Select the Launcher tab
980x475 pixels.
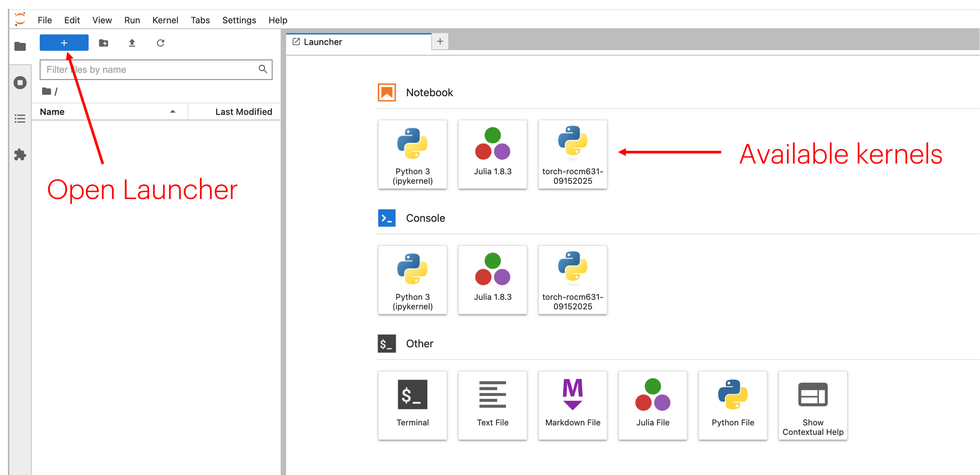pyautogui.click(x=322, y=42)
